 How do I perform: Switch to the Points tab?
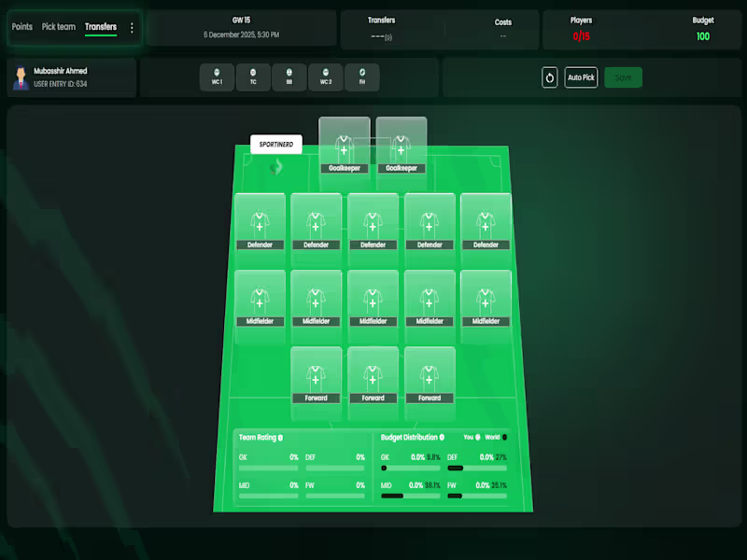(x=21, y=27)
